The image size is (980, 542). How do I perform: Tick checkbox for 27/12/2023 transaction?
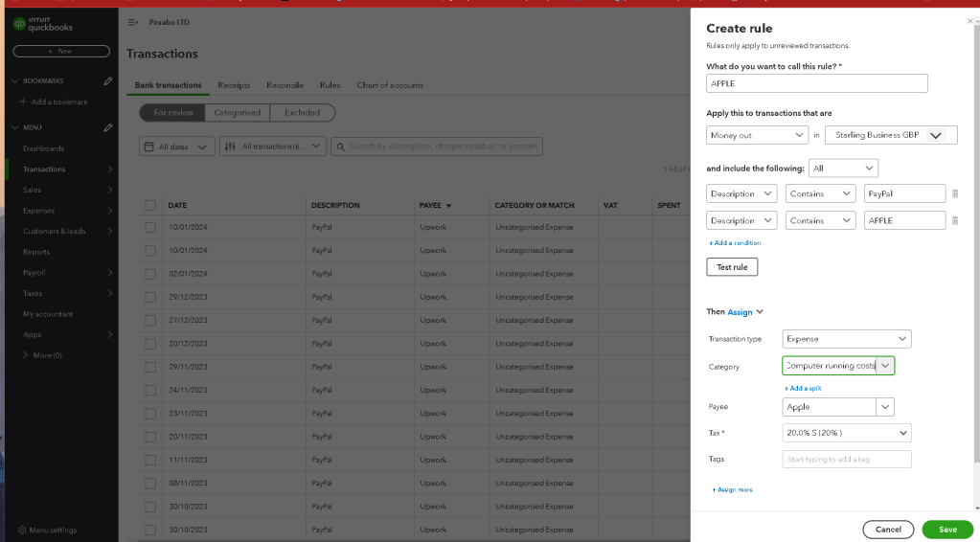tap(150, 321)
